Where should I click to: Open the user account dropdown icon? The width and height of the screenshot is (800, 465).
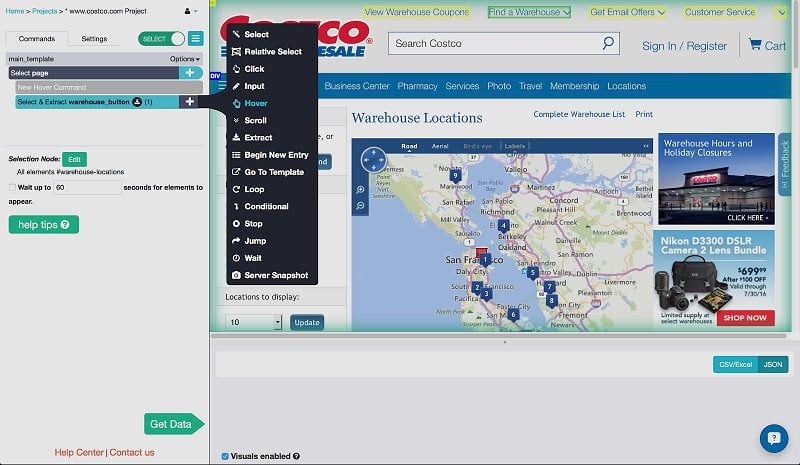click(x=190, y=11)
